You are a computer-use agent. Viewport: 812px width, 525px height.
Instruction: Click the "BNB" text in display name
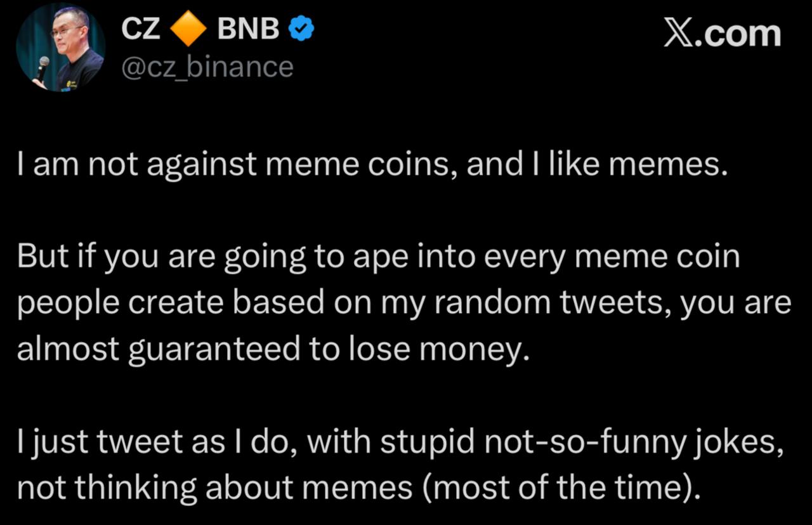tap(248, 30)
